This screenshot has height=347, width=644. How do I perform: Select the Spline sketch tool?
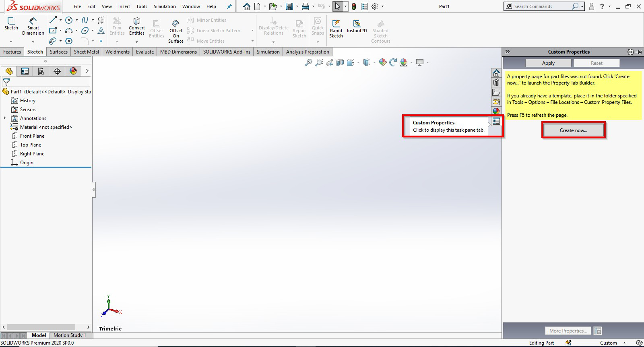(85, 20)
